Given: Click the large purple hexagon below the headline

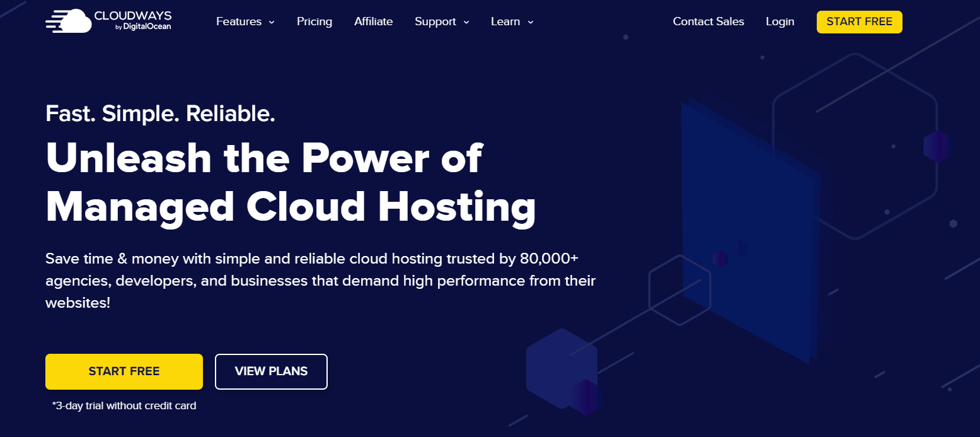Looking at the screenshot, I should pyautogui.click(x=561, y=369).
